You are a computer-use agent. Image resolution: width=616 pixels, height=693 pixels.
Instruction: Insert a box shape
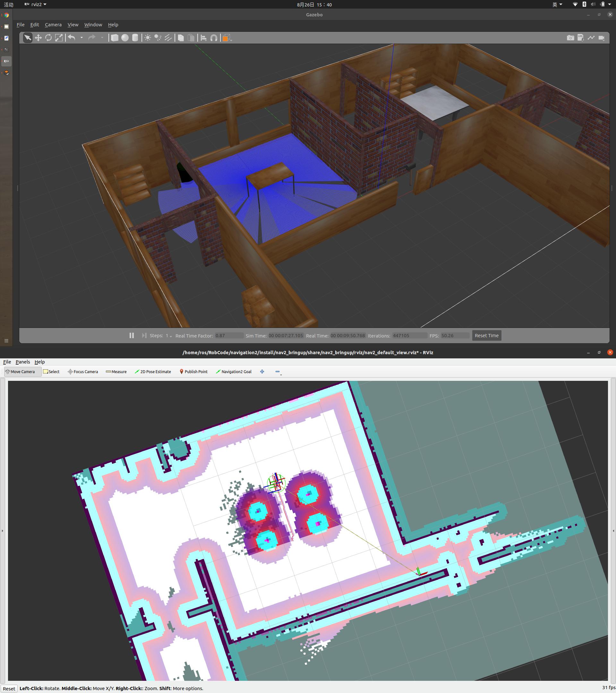[x=115, y=38]
